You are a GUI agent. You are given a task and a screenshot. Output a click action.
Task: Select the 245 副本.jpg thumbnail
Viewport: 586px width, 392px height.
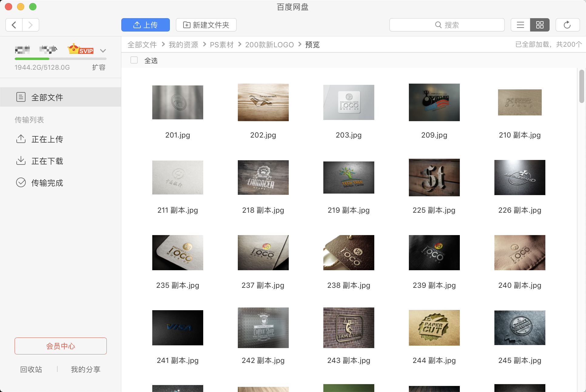click(x=520, y=328)
